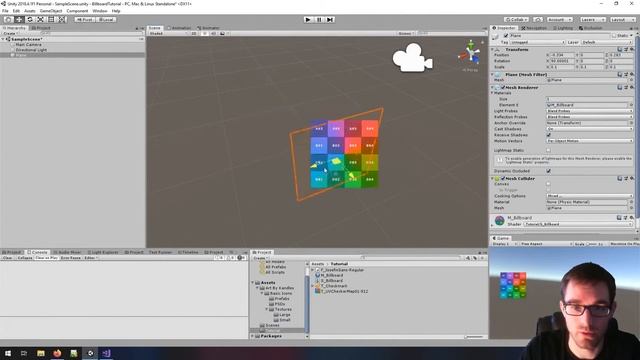Toggle the Receive Shadows checkbox
Image resolution: width=640 pixels, height=360 pixels.
point(549,135)
